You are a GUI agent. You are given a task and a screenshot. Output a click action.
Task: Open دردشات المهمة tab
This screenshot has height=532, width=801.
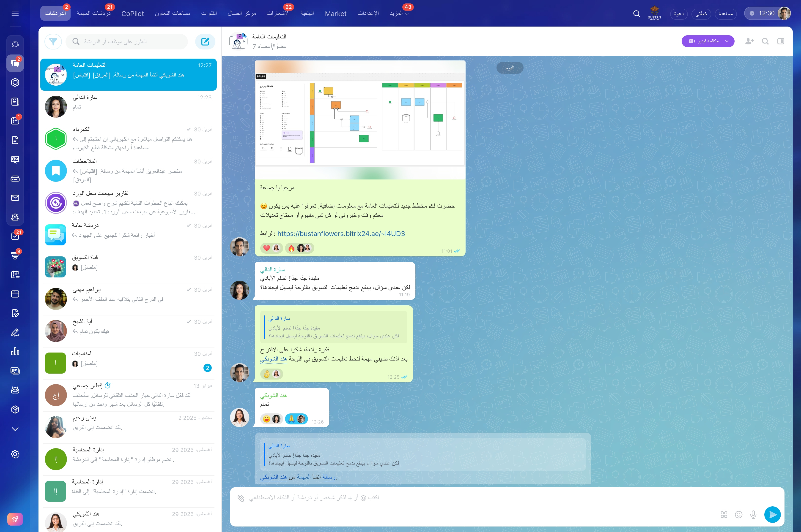pos(93,13)
